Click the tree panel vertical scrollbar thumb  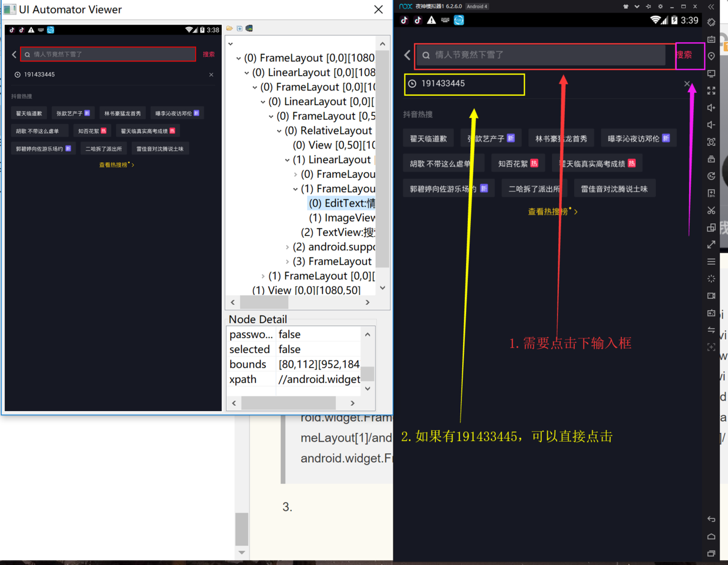tap(383, 159)
